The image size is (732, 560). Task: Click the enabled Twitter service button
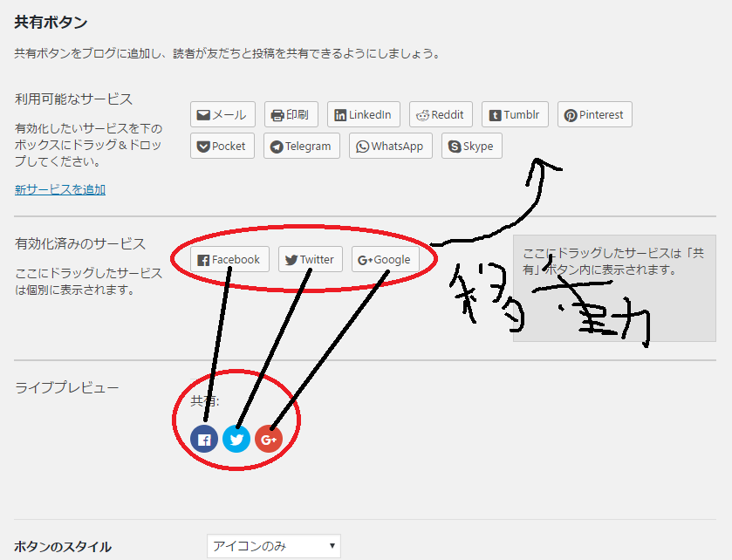[310, 259]
